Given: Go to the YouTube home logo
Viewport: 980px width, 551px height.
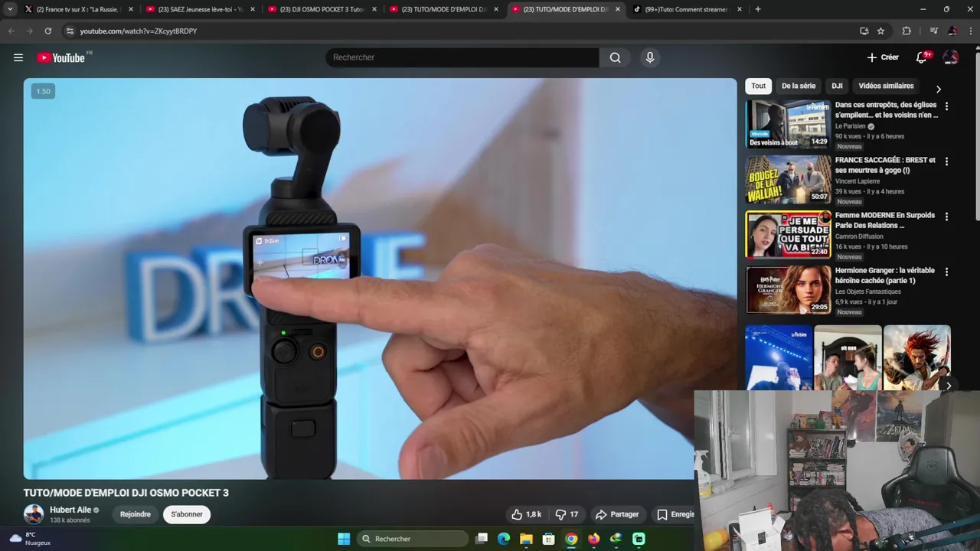Looking at the screenshot, I should tap(61, 57).
